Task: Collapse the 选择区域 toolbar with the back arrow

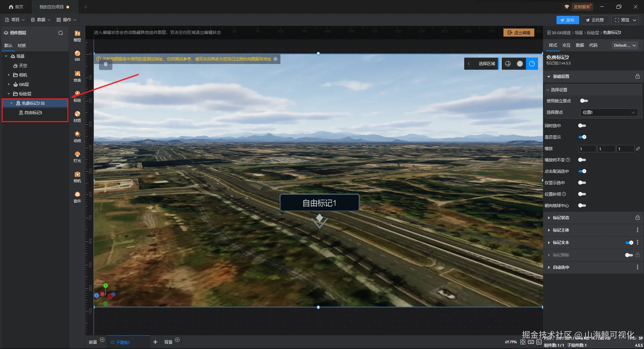Action: 469,64
